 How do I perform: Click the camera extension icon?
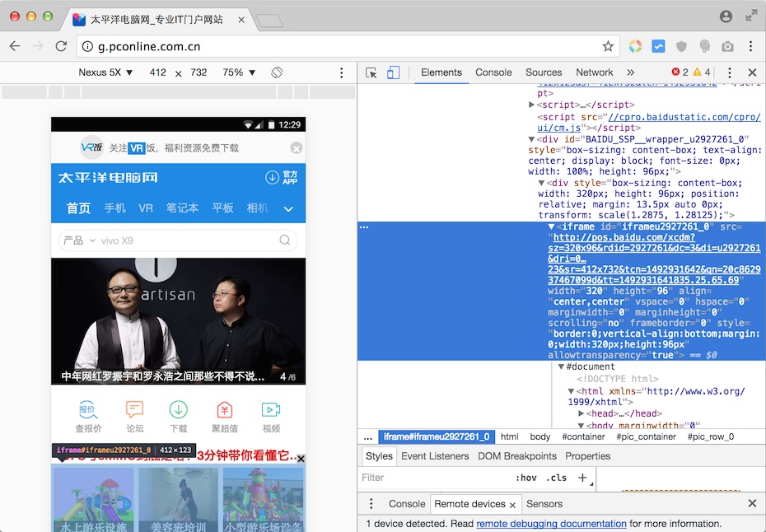728,46
